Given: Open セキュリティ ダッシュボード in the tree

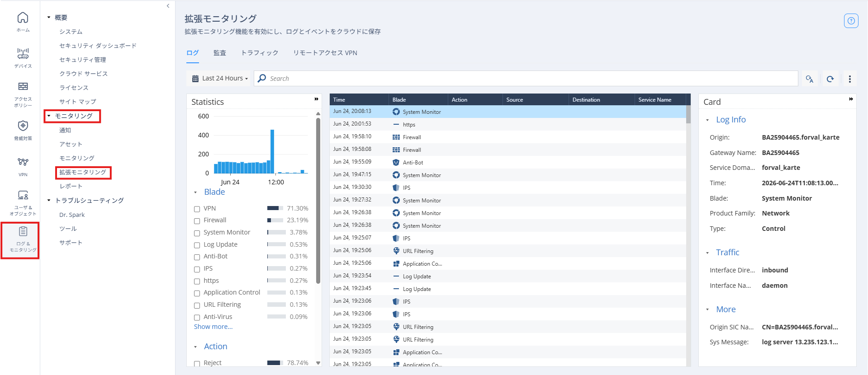Looking at the screenshot, I should pyautogui.click(x=98, y=46).
